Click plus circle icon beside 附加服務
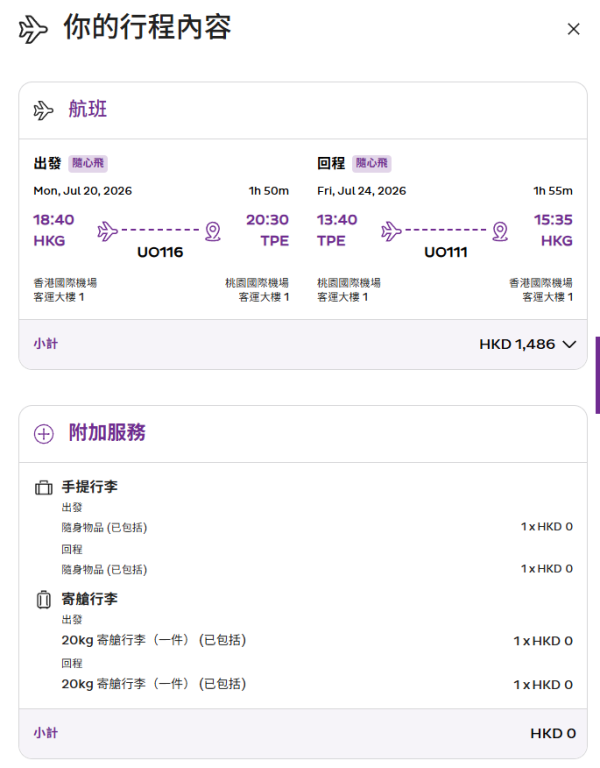The image size is (600, 768). (x=44, y=433)
